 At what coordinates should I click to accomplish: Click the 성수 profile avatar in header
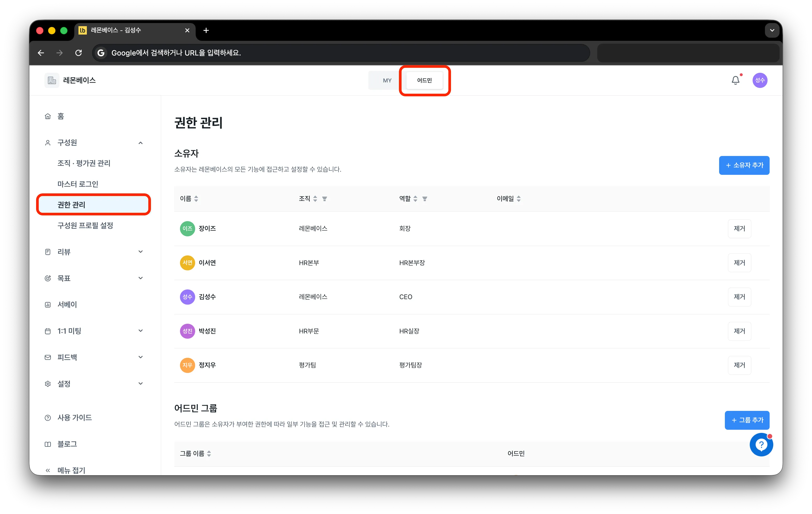[760, 80]
